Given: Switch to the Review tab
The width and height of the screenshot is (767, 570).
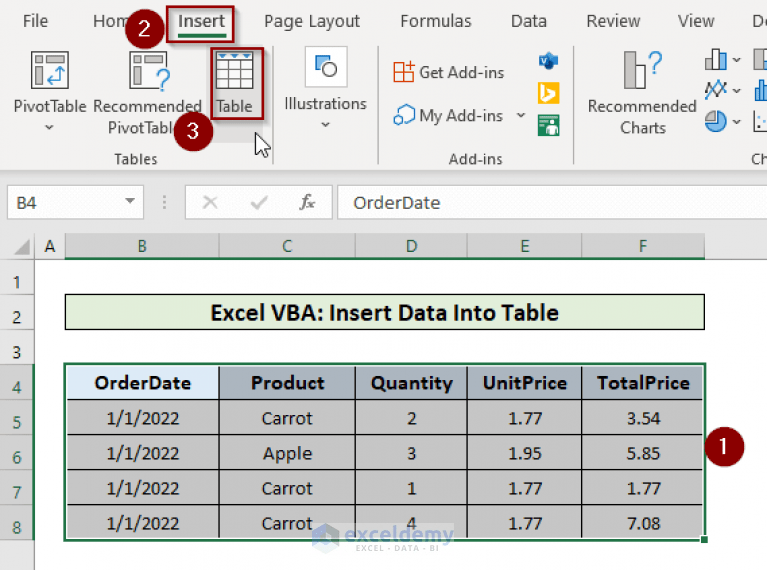Looking at the screenshot, I should click(x=613, y=21).
